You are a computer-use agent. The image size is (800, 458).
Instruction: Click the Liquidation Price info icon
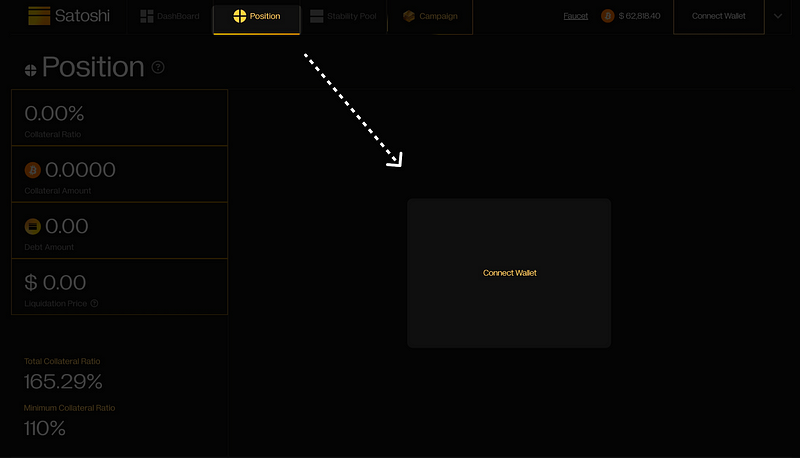coord(94,303)
